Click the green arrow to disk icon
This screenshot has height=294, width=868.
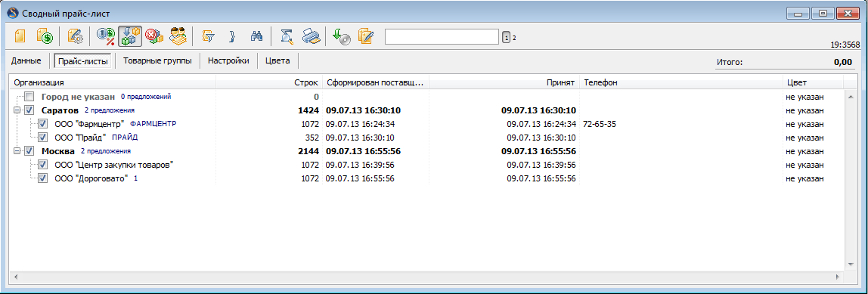342,36
